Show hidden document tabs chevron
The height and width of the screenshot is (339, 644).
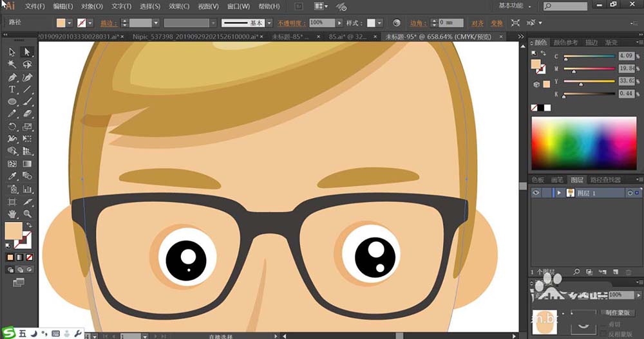point(521,37)
